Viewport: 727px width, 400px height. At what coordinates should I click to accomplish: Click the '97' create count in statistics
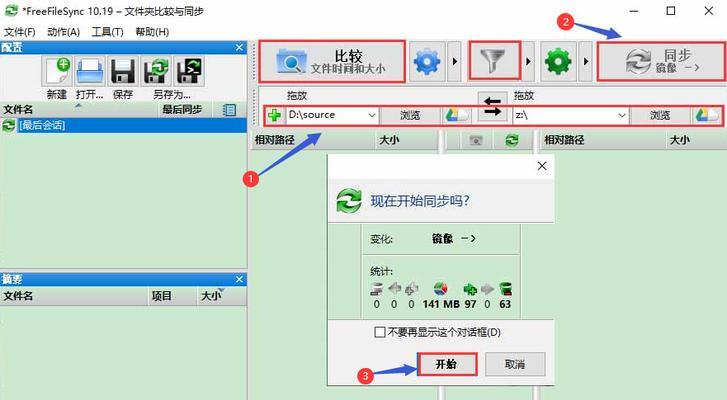pyautogui.click(x=470, y=304)
